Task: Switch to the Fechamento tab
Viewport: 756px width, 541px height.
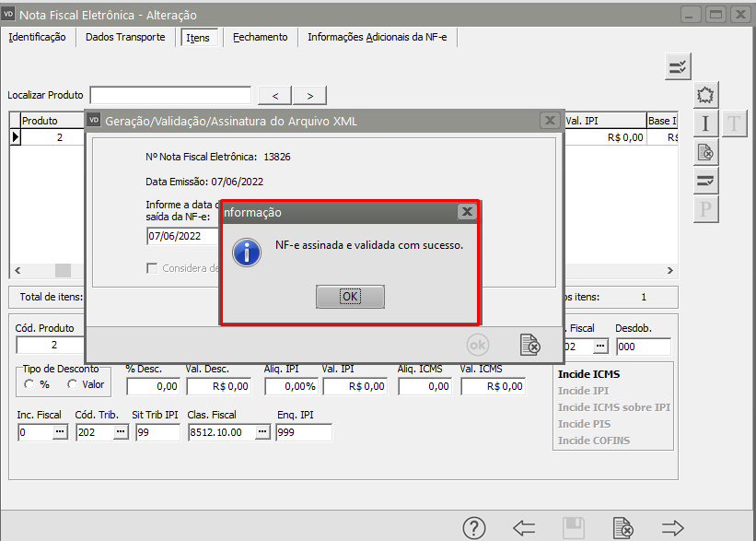Action: point(260,37)
